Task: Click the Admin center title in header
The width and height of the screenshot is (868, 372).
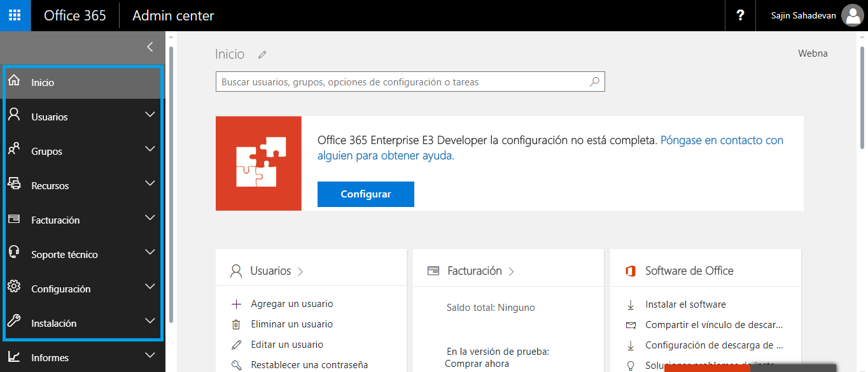Action: pos(173,15)
